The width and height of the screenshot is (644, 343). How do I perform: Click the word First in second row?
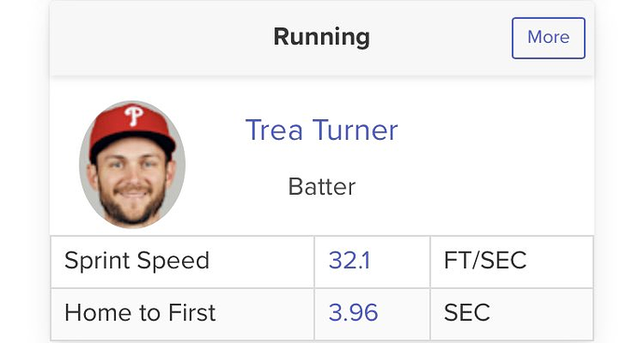(x=192, y=312)
